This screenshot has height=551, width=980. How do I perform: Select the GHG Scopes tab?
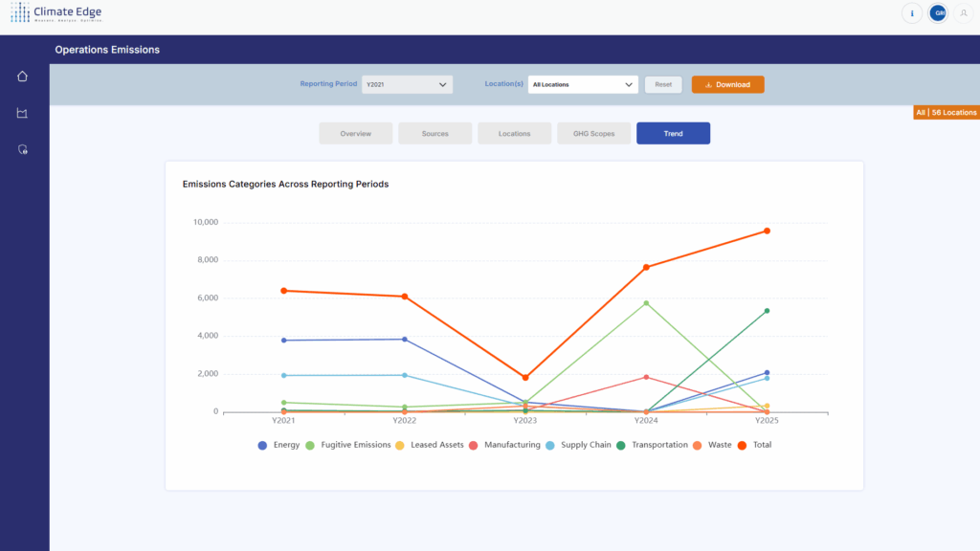(x=593, y=134)
